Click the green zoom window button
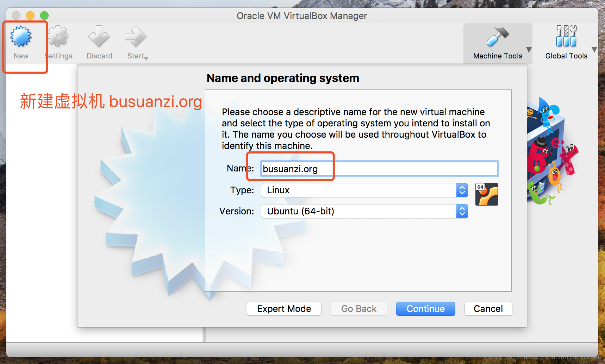 click(44, 15)
